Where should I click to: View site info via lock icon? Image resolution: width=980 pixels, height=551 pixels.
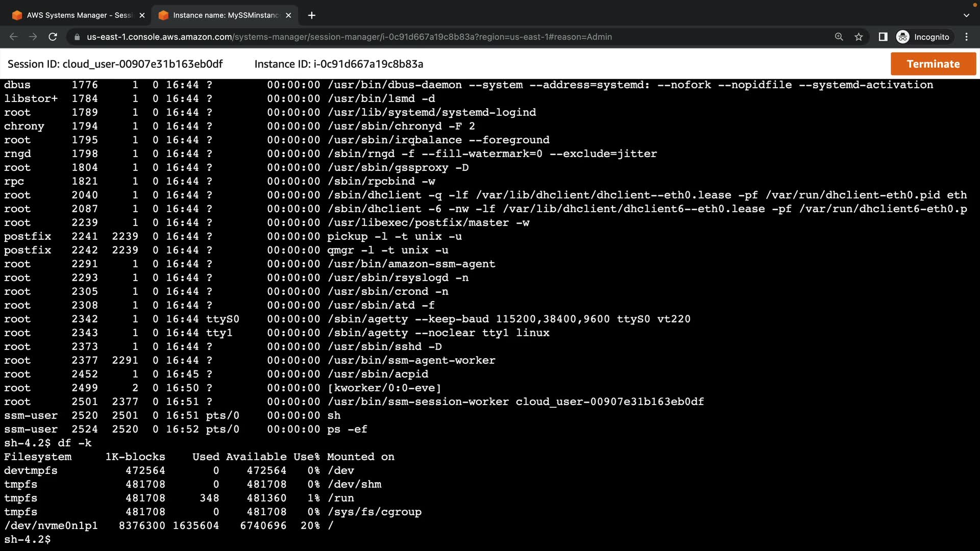[77, 37]
